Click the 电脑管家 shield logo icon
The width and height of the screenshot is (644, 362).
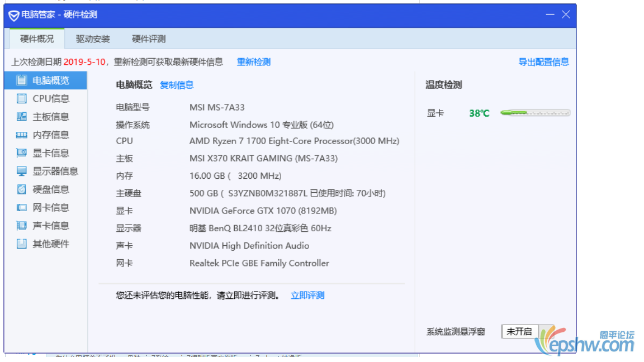point(13,16)
